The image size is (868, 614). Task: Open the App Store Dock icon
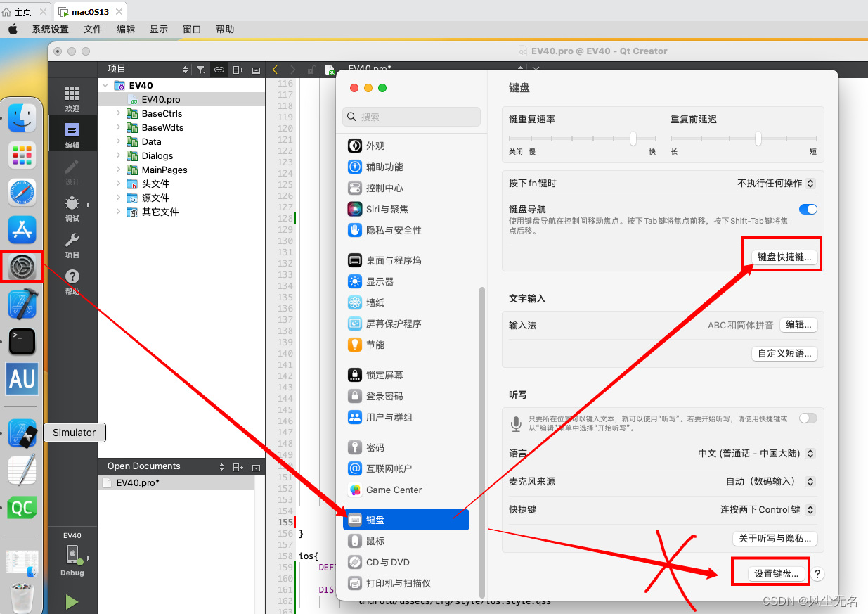22,230
